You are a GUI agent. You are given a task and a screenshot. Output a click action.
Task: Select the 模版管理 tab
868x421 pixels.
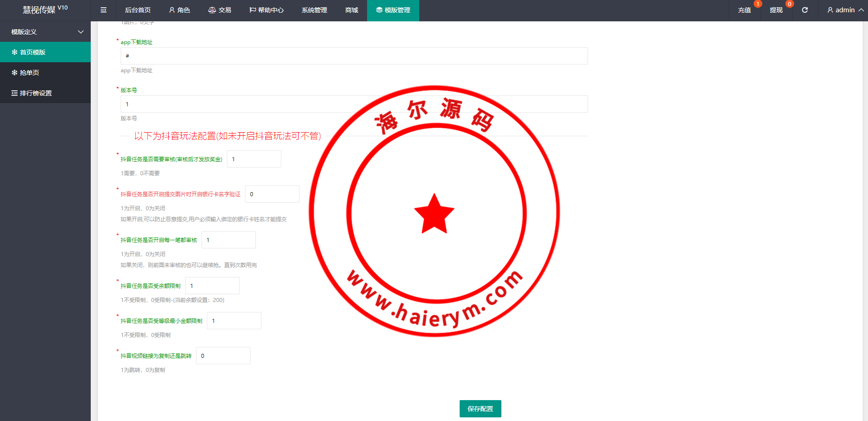coord(393,10)
